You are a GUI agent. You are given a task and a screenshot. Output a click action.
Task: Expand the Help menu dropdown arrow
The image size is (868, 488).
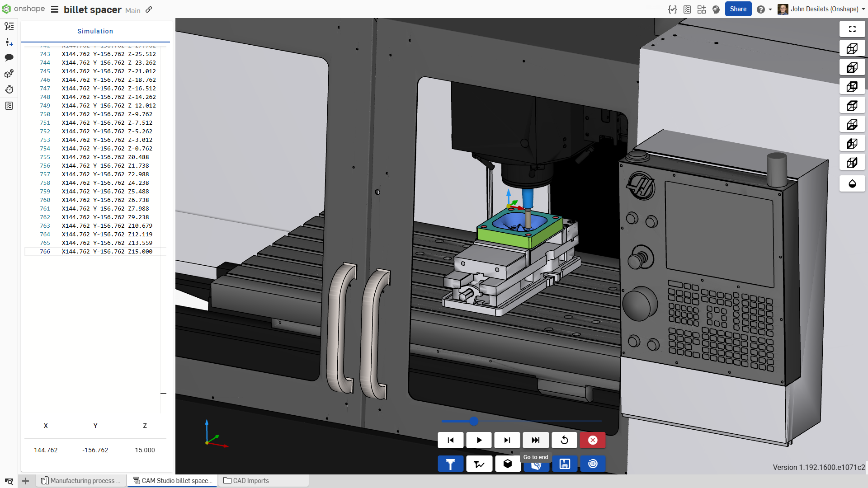click(x=770, y=9)
